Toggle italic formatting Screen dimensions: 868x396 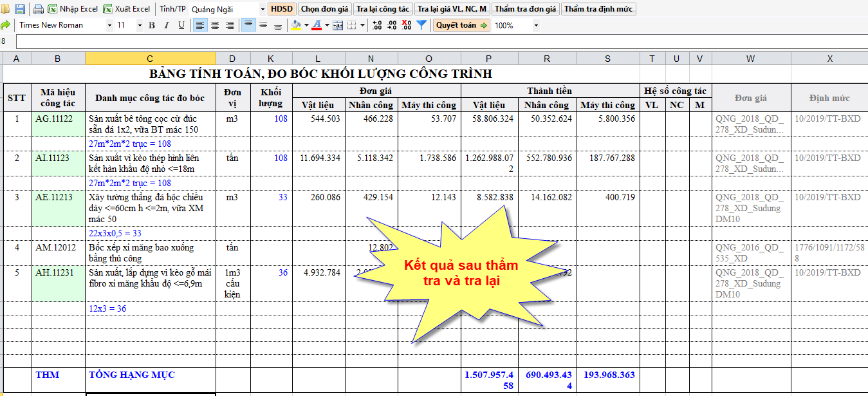click(x=165, y=24)
